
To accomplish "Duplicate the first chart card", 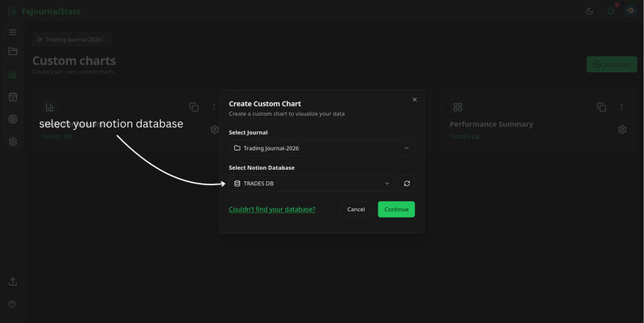I will click(194, 107).
